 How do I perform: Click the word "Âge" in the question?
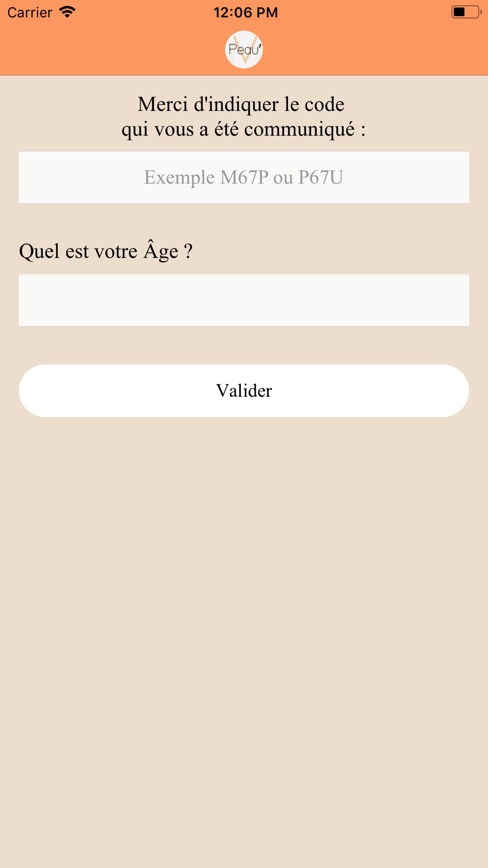(x=161, y=251)
